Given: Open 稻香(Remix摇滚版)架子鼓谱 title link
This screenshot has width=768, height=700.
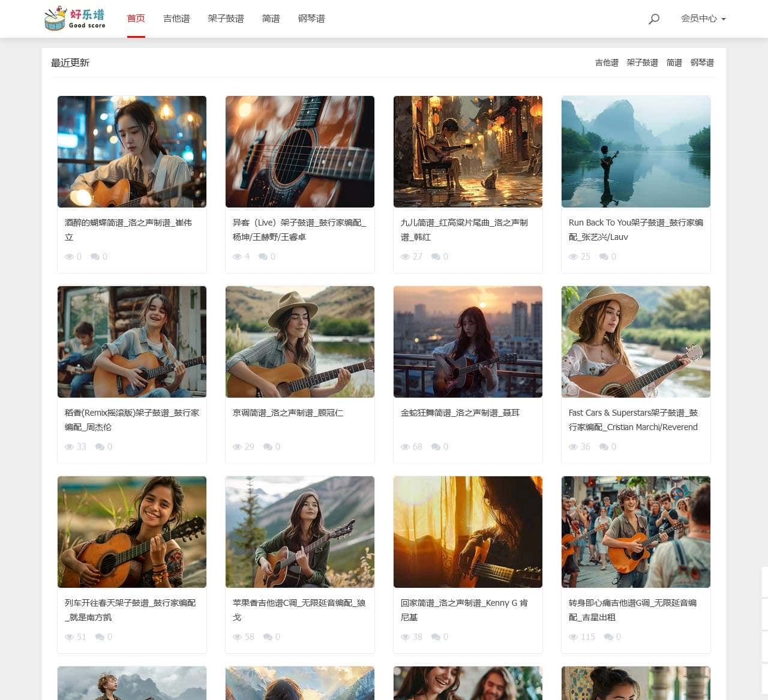Looking at the screenshot, I should 132,420.
